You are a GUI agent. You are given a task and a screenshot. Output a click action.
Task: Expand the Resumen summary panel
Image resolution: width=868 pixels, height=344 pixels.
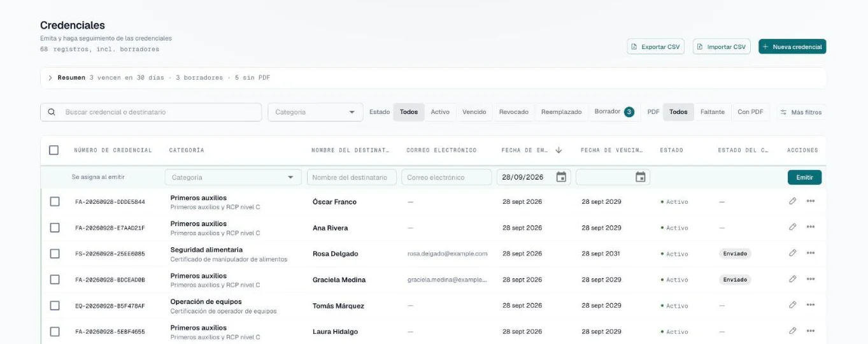(x=50, y=78)
